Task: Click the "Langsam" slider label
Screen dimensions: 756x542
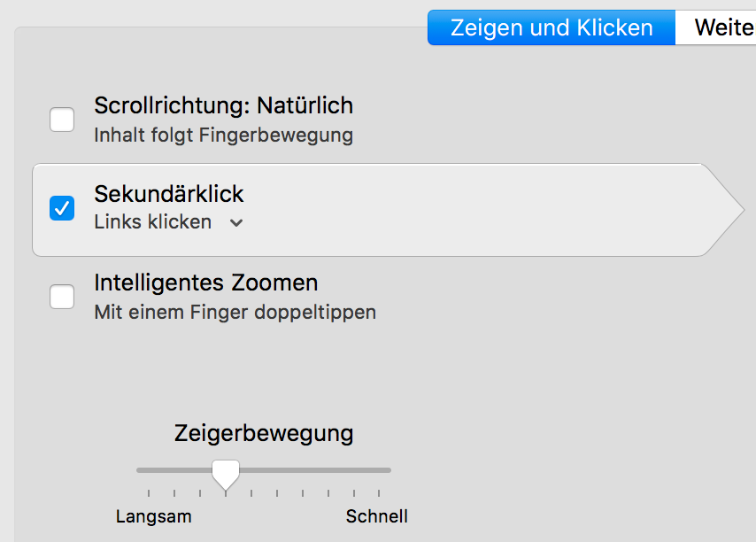Action: coord(153,516)
